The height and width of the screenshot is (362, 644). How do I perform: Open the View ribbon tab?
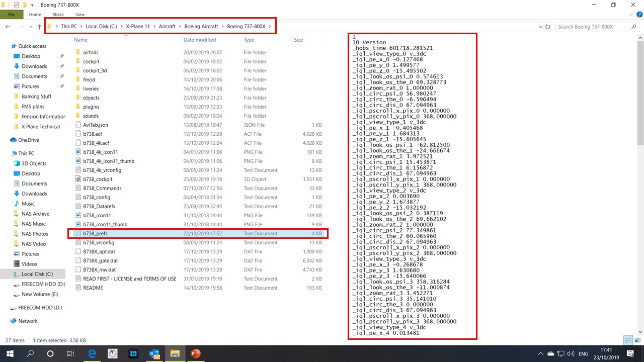pos(80,15)
